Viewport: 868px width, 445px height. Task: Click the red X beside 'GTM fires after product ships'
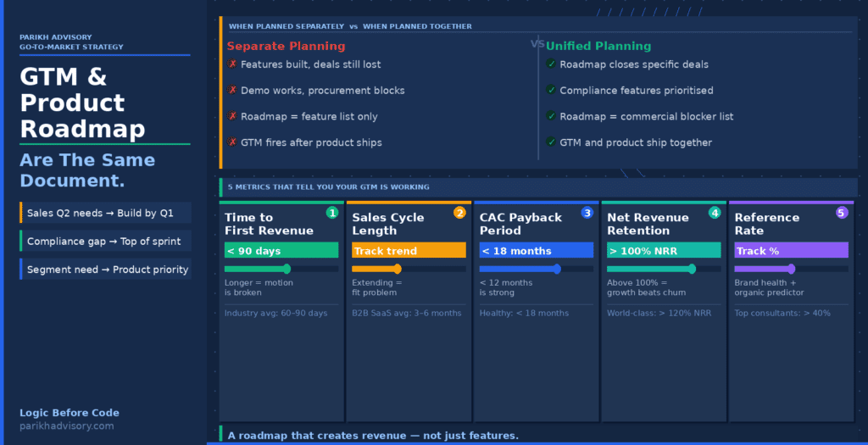coord(232,142)
